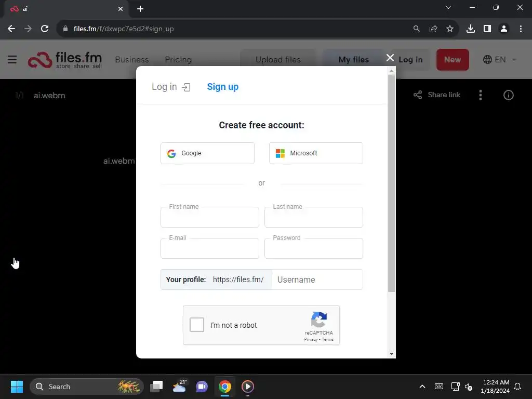Click the Log in header button

pyautogui.click(x=410, y=60)
